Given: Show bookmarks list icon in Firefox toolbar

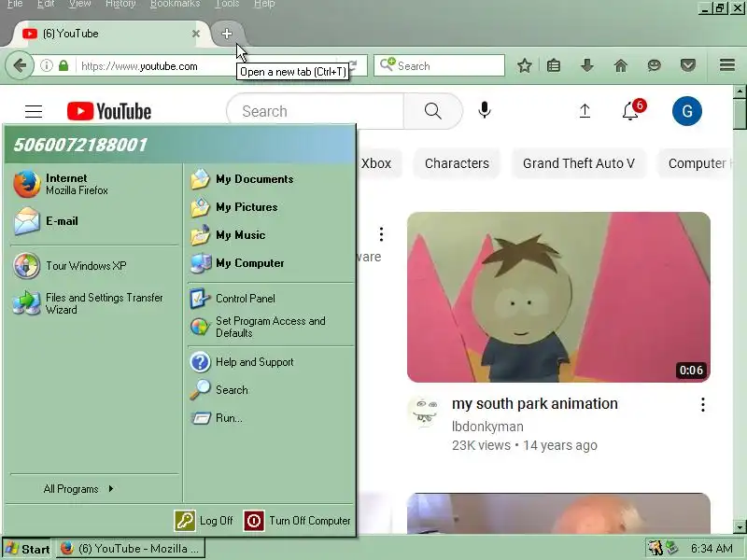Looking at the screenshot, I should coord(554,65).
